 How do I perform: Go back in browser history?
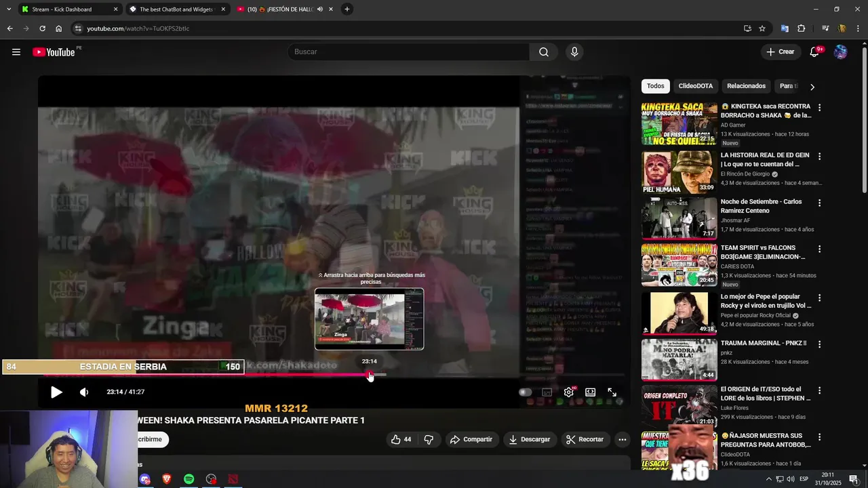9,28
